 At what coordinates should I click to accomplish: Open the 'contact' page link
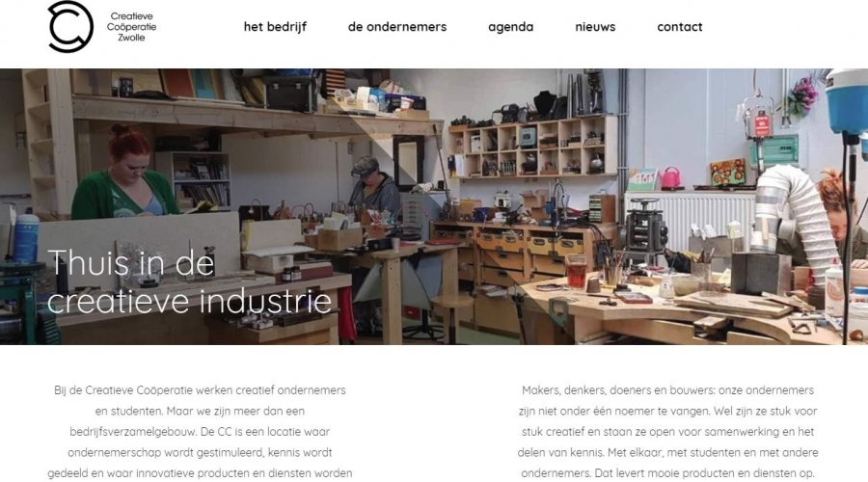click(680, 27)
